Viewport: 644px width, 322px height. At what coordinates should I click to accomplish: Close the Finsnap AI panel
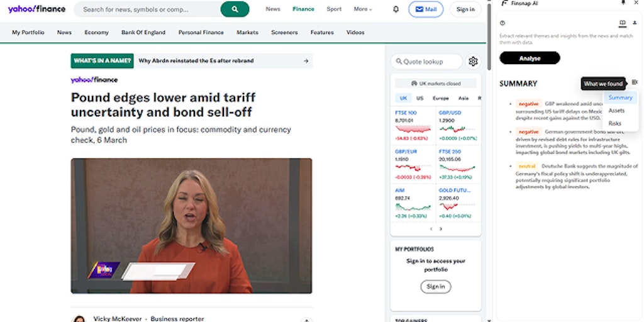[636, 3]
